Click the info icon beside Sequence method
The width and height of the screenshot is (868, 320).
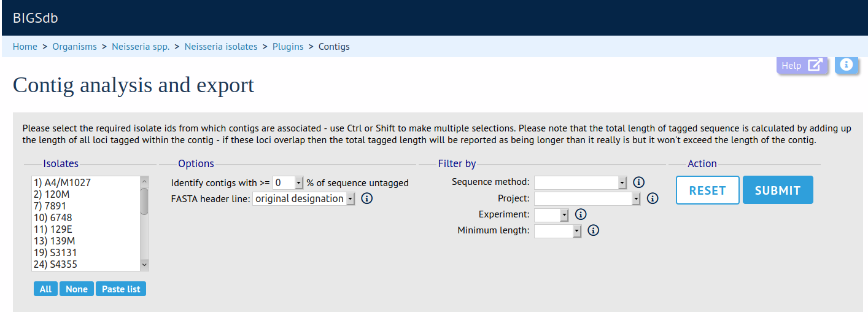click(x=638, y=182)
